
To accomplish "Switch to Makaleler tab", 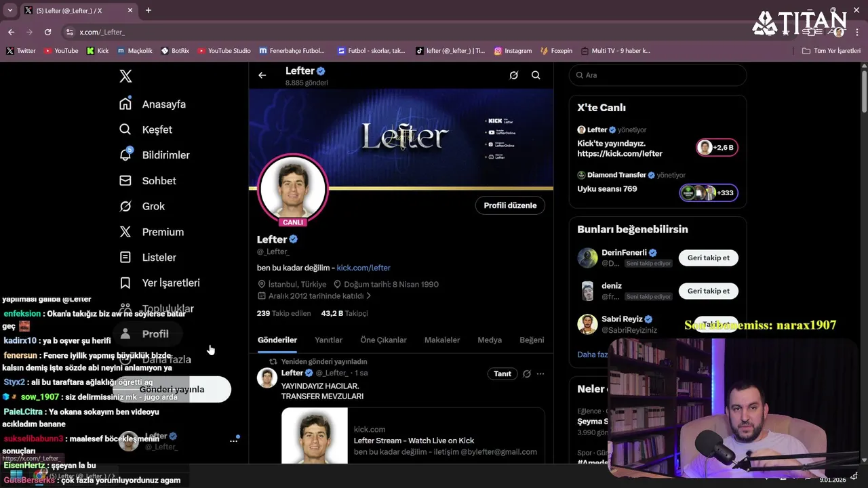I will point(442,340).
